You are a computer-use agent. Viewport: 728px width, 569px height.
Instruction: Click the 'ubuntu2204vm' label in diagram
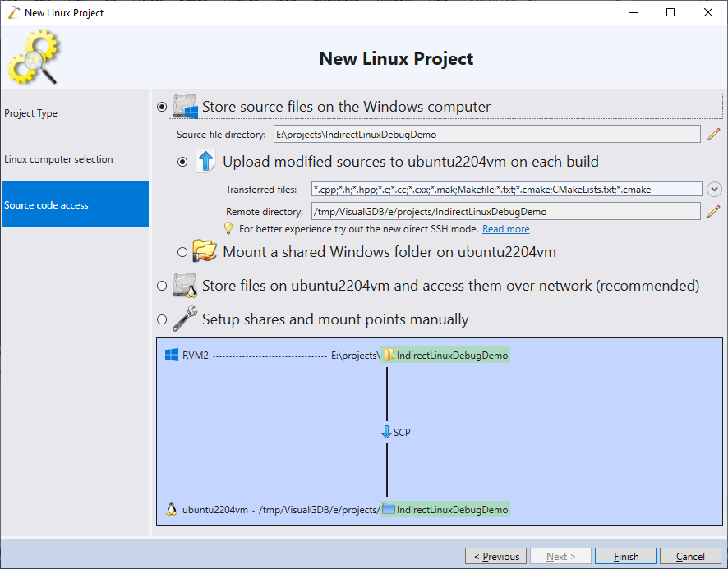click(215, 510)
